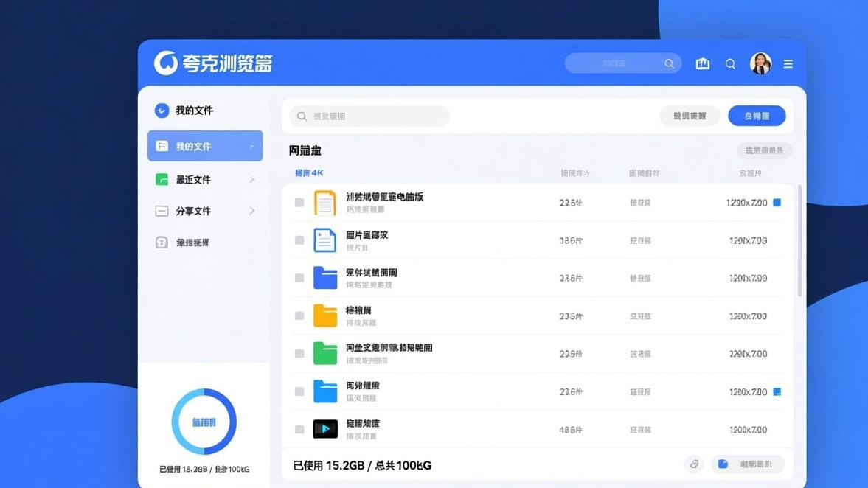This screenshot has height=488, width=868.
Task: Focus the header search field
Action: click(622, 63)
